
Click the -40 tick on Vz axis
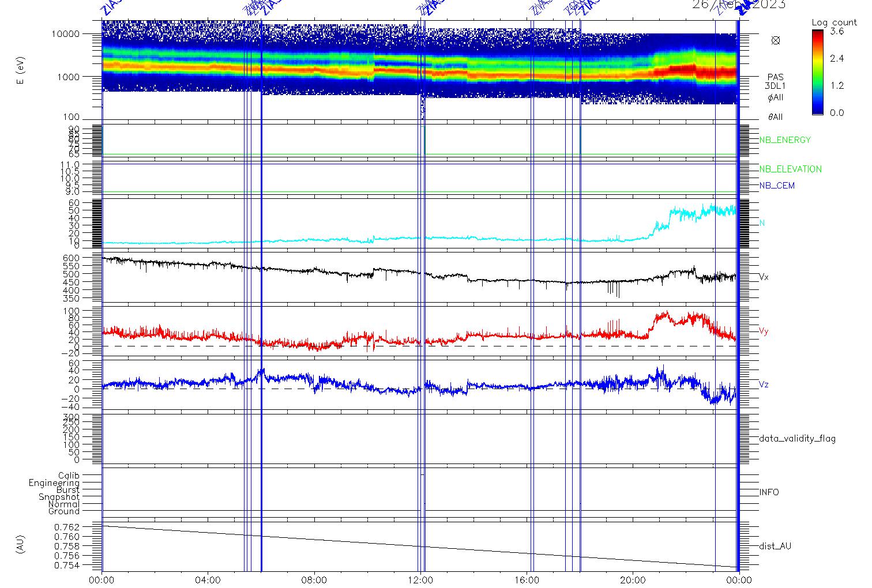[70, 407]
